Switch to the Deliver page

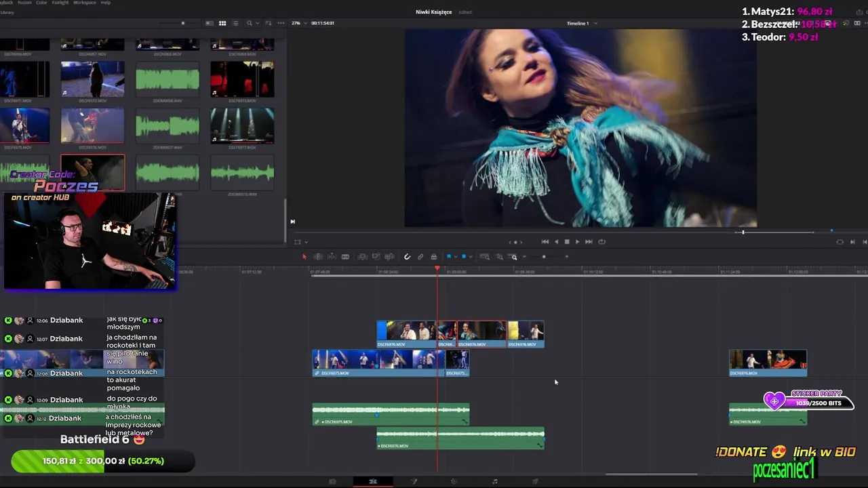pos(535,481)
